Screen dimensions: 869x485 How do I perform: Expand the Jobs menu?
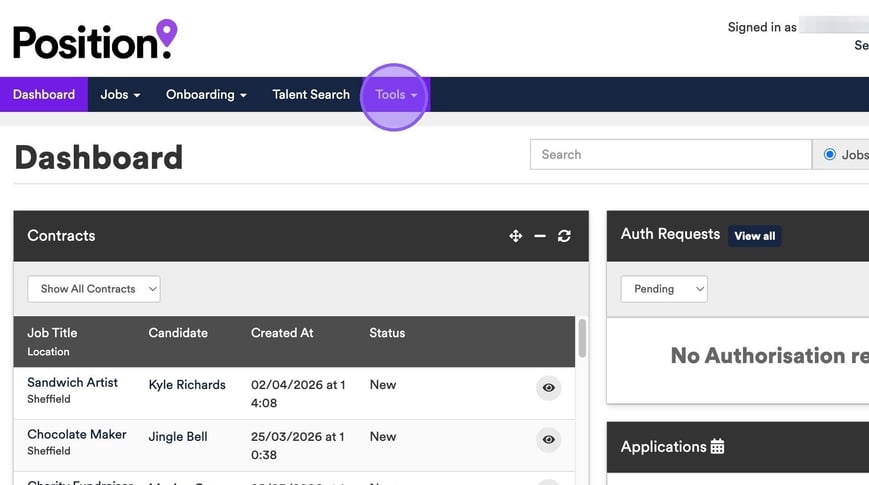click(x=120, y=95)
